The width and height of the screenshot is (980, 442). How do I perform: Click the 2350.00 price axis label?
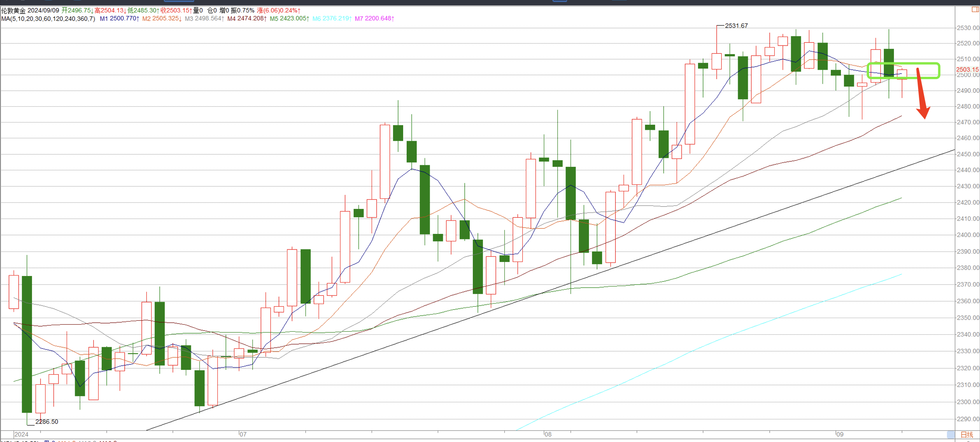pyautogui.click(x=968, y=318)
